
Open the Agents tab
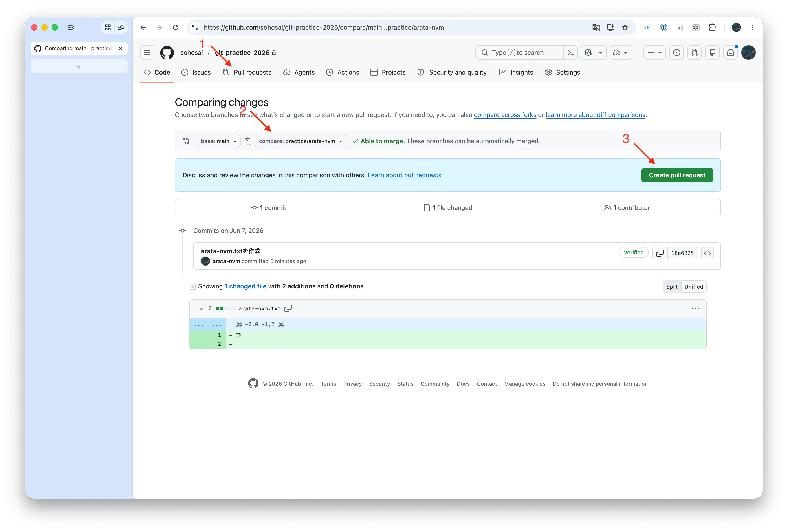299,72
